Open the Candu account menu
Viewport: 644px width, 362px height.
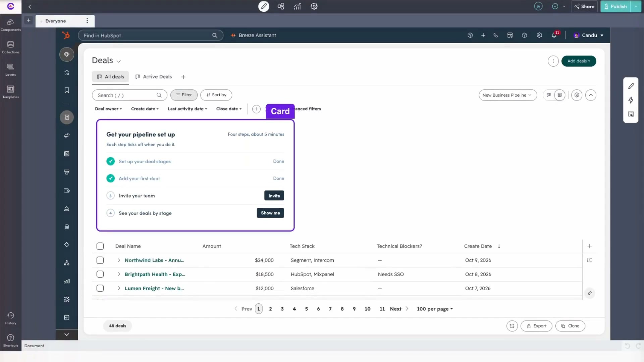(589, 35)
